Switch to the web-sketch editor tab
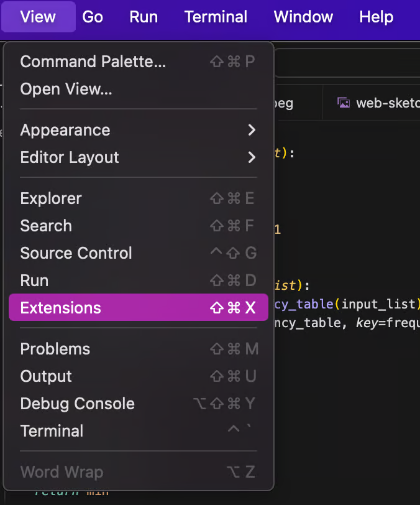The image size is (420, 505). tap(386, 103)
